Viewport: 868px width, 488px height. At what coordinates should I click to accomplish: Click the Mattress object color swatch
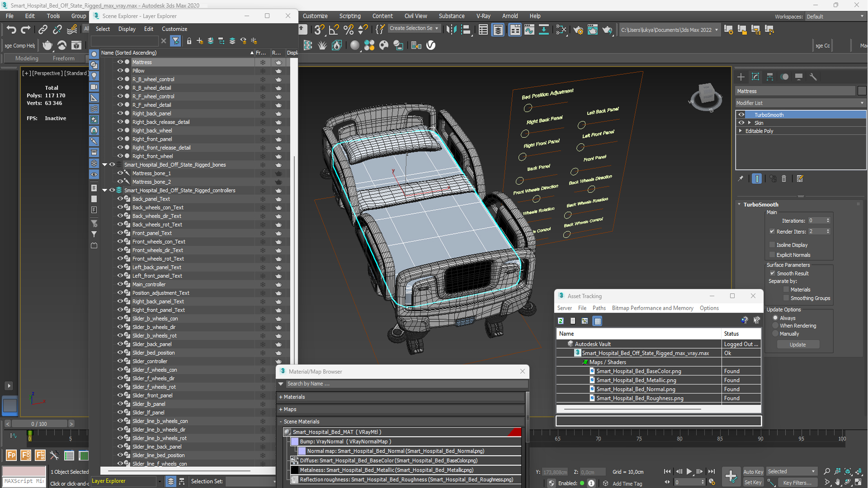click(x=862, y=91)
